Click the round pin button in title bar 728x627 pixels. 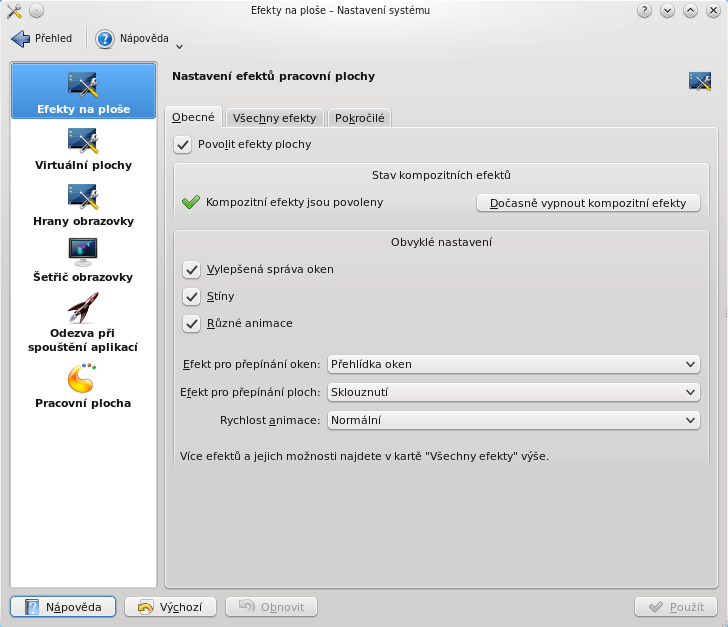pyautogui.click(x=36, y=10)
